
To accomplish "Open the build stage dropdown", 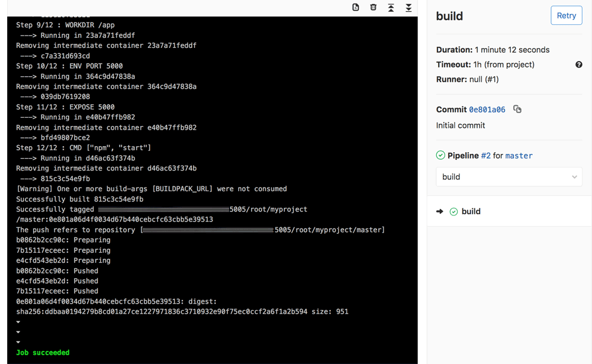I will point(509,177).
